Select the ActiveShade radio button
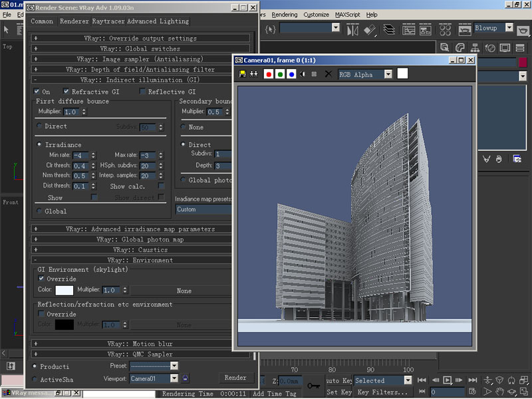The width and height of the screenshot is (532, 399). tap(35, 379)
